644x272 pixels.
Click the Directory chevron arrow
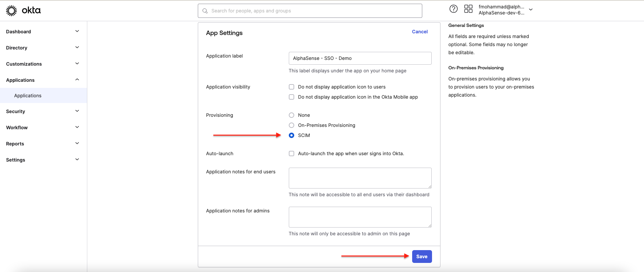tap(77, 47)
